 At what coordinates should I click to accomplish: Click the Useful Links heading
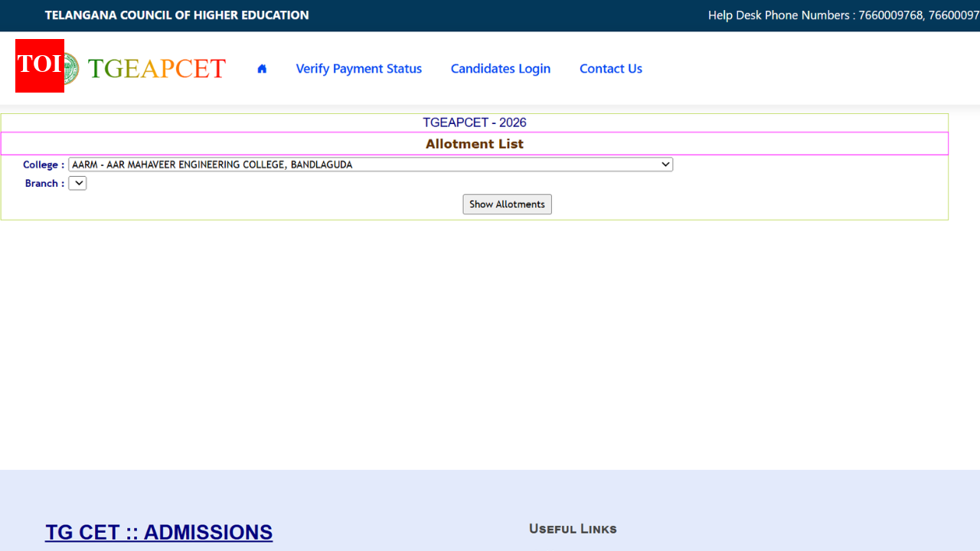(573, 529)
